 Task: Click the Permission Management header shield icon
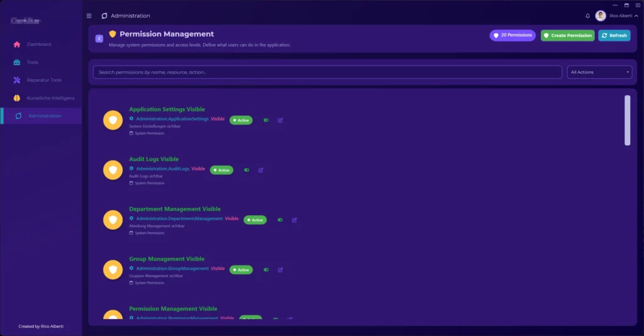(x=113, y=34)
